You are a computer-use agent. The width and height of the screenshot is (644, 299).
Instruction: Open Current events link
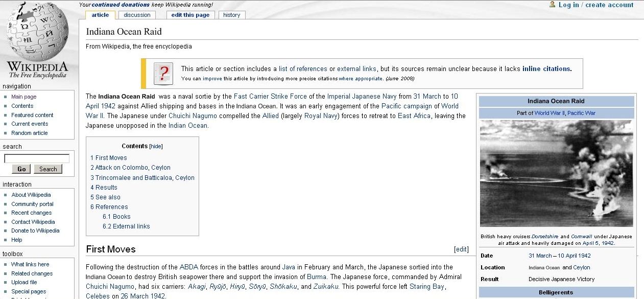[x=30, y=124]
